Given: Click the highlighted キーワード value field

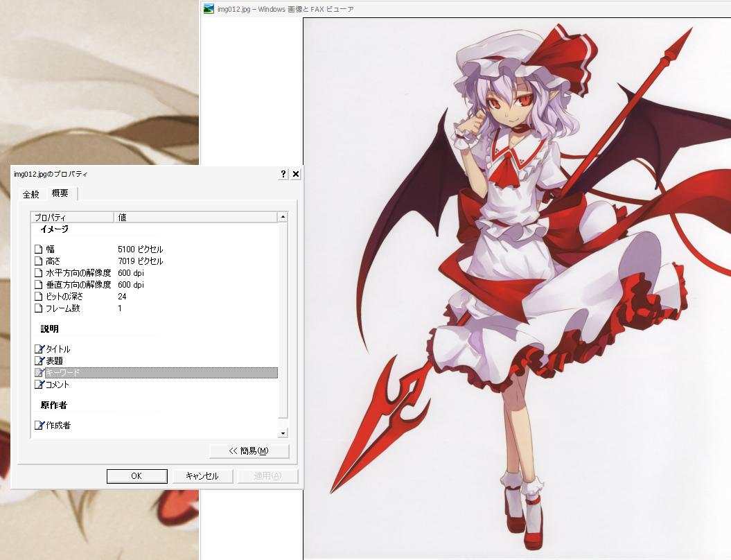Looking at the screenshot, I should point(161,373).
